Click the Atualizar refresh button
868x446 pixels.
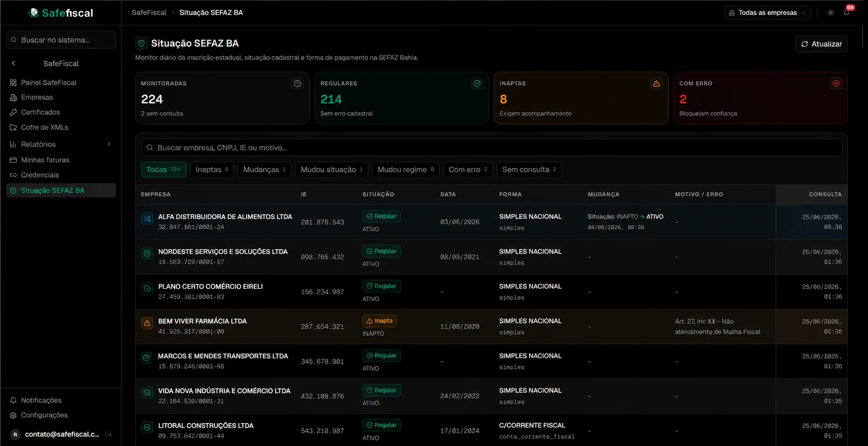coord(821,44)
